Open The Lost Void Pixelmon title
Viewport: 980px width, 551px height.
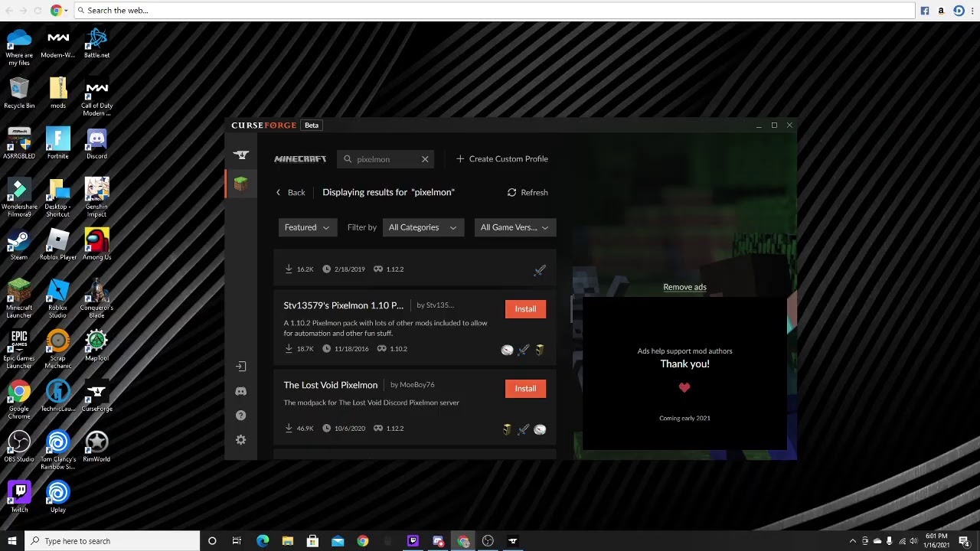[x=331, y=385]
